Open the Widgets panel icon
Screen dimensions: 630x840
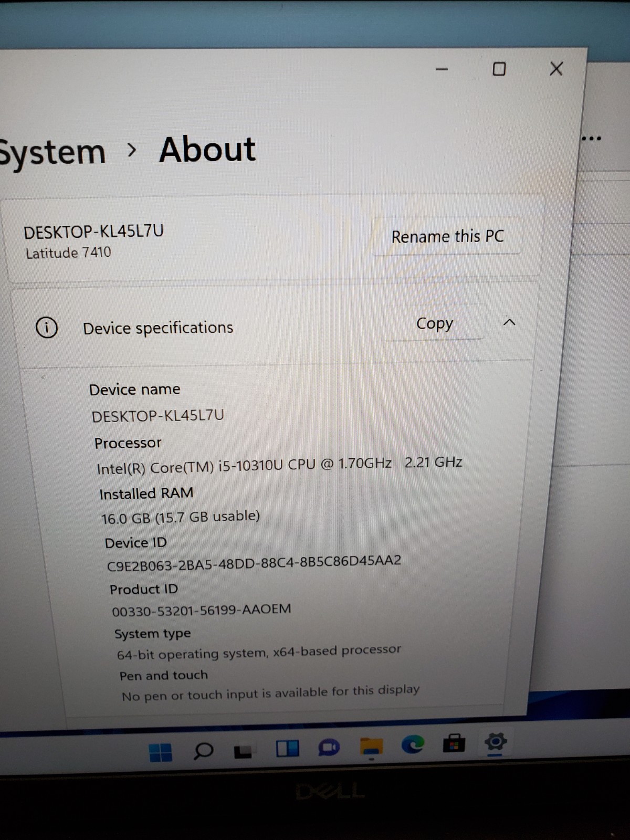coord(287,748)
